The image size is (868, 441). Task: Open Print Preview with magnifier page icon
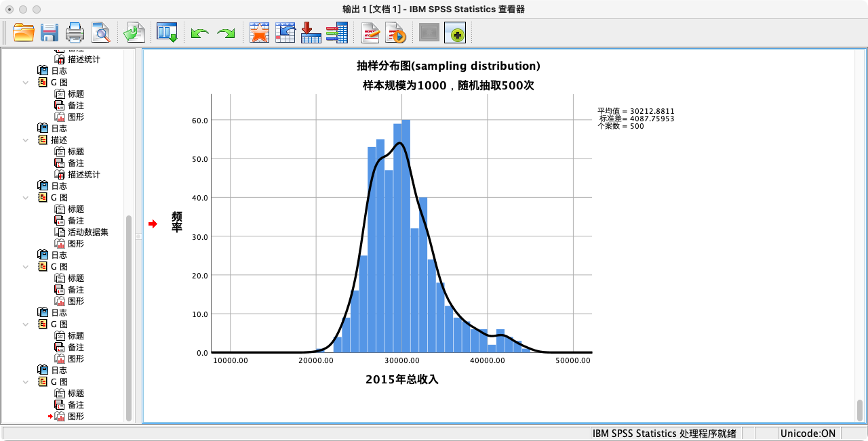pos(101,33)
